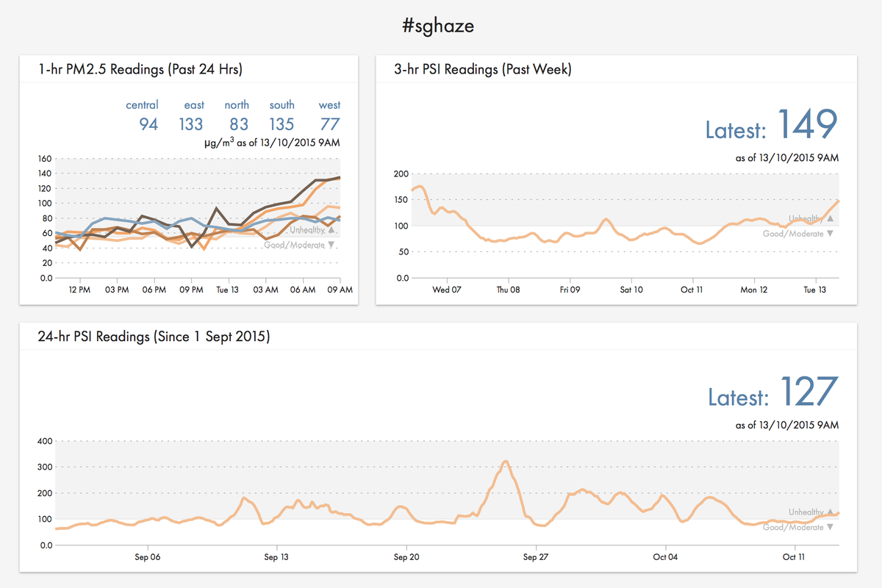The height and width of the screenshot is (588, 882).
Task: Click the Unhealthy up-arrow in 24-hr PSI chart
Action: [830, 512]
